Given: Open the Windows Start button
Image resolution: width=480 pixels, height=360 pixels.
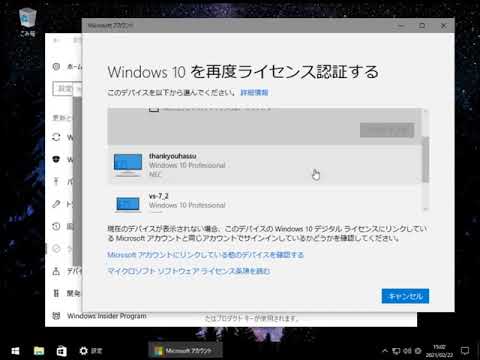Looking at the screenshot, I should click(x=15, y=351).
